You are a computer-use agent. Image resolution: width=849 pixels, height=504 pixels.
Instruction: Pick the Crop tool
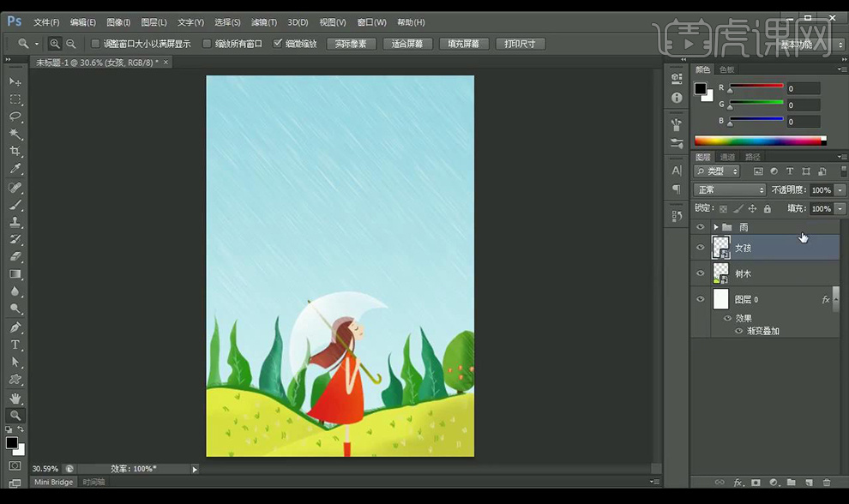15,152
